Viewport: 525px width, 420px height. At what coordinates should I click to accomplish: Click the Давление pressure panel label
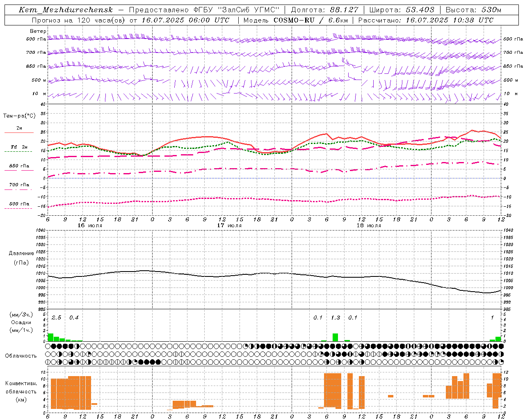tap(21, 253)
